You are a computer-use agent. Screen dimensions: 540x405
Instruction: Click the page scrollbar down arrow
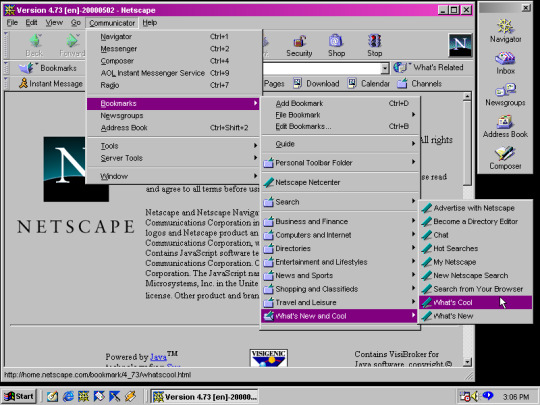click(467, 362)
